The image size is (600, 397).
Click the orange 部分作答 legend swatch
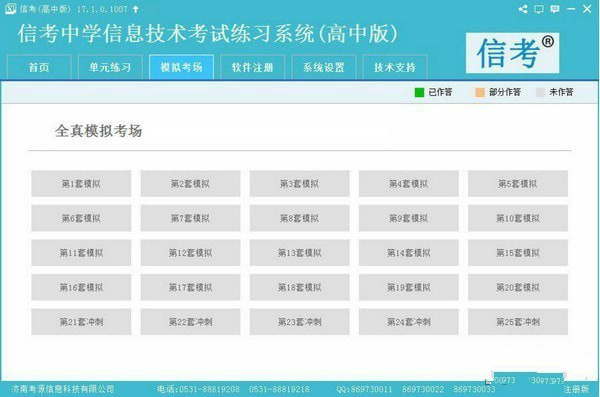pos(480,92)
